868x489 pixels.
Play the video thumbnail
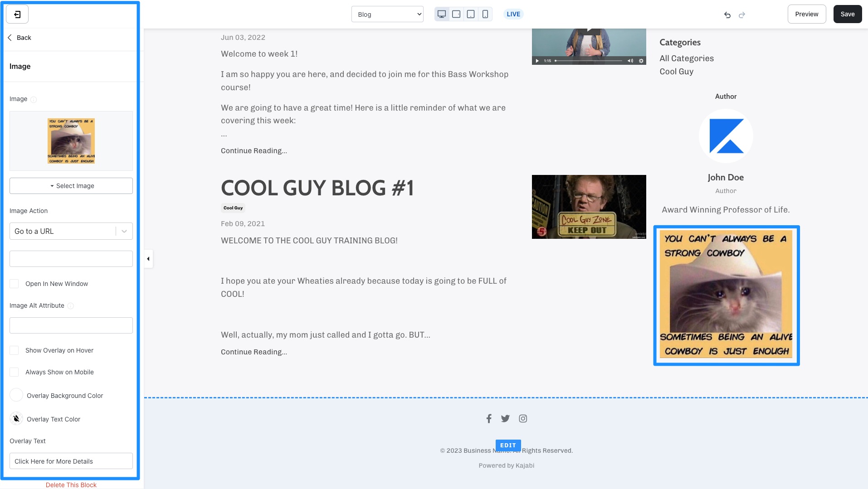[x=537, y=61]
